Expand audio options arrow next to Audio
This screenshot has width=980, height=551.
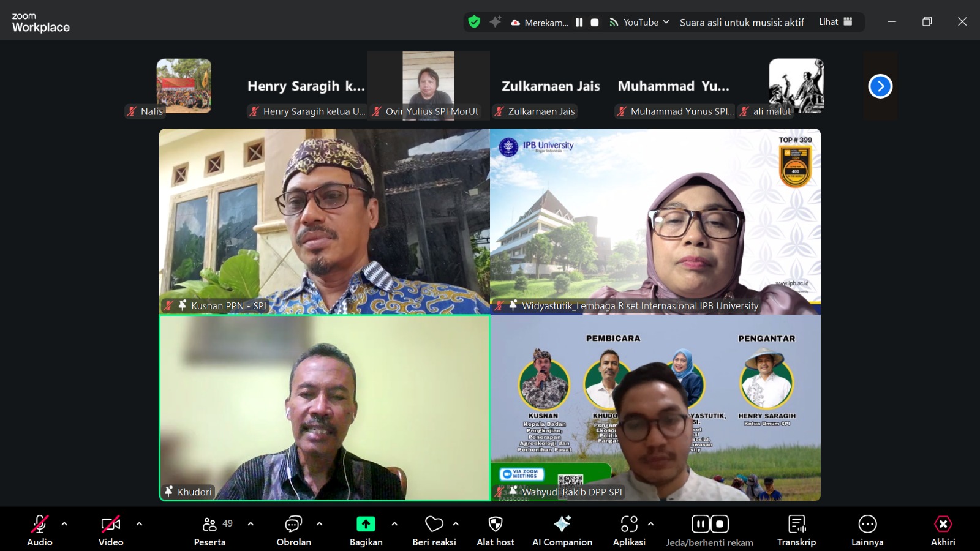[x=64, y=524]
